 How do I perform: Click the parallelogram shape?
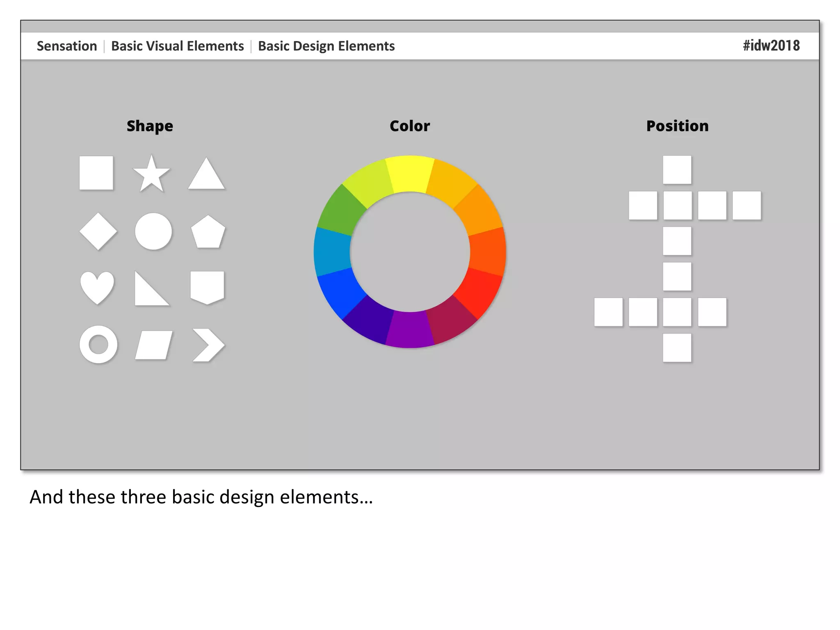click(x=154, y=345)
